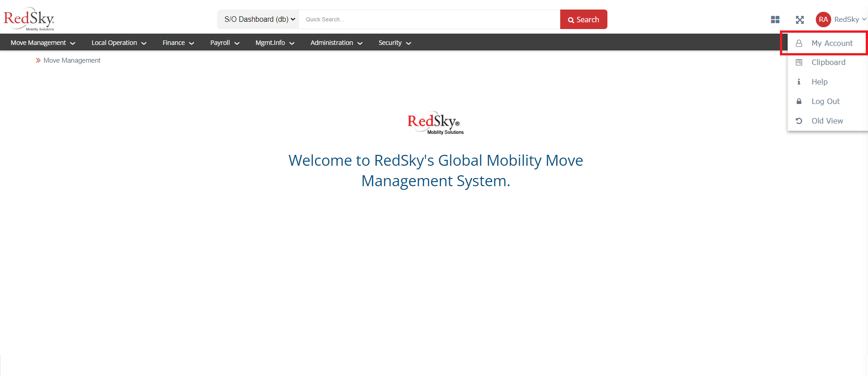This screenshot has height=376, width=868.
Task: Select My Account from user menu
Action: pos(828,43)
